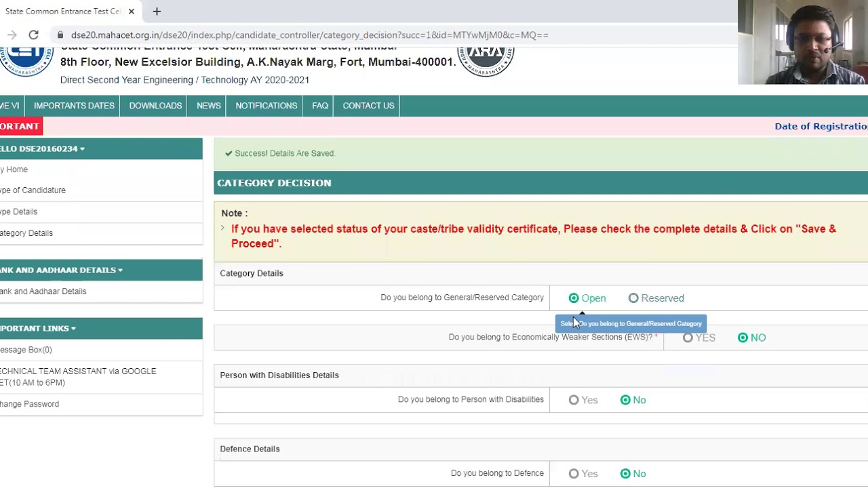Open the News menu item
The height and width of the screenshot is (488, 868).
click(x=209, y=106)
